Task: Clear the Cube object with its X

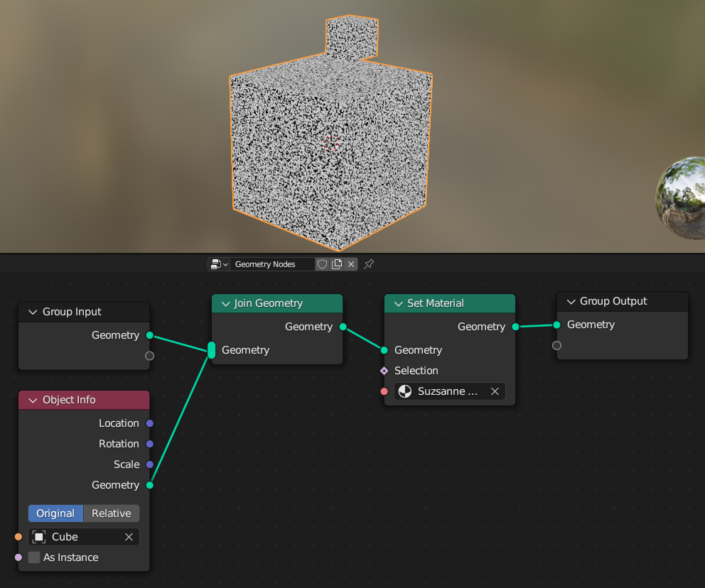Action: pyautogui.click(x=129, y=537)
